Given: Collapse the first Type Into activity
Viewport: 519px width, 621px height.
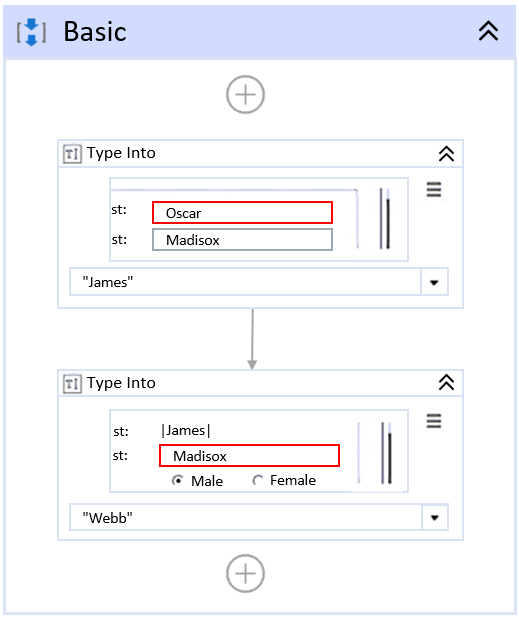Looking at the screenshot, I should tap(446, 154).
